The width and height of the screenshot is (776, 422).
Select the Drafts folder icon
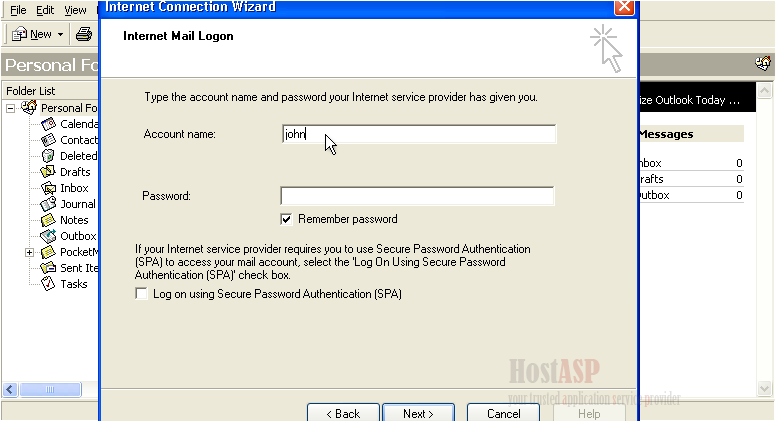tap(48, 172)
